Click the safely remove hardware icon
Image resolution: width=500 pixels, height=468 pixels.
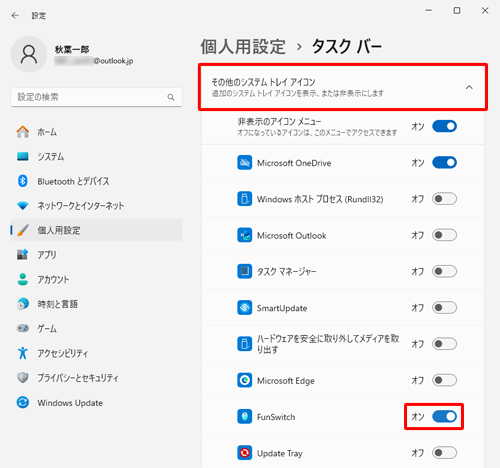point(244,344)
